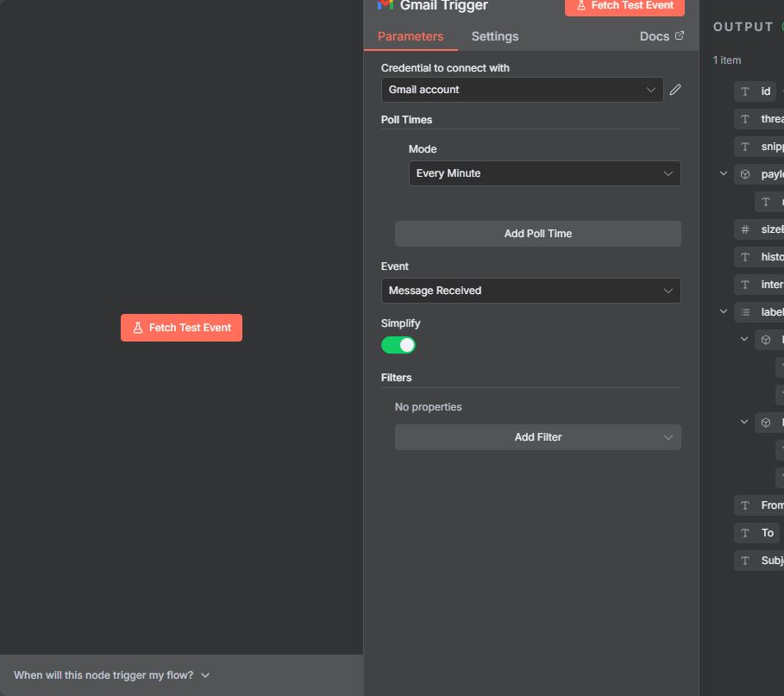Image resolution: width=784 pixels, height=696 pixels.
Task: Click text-type icon beside historyId field
Action: (x=745, y=257)
